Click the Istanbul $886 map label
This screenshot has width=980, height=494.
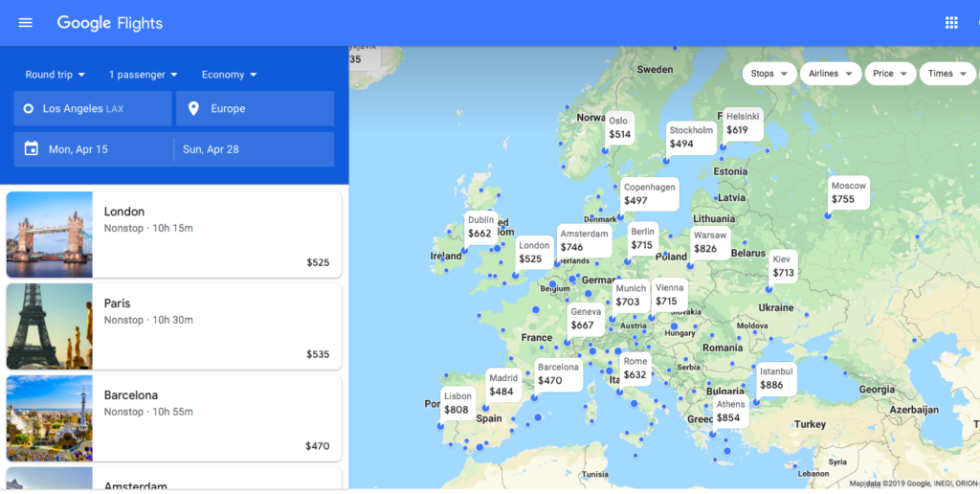pyautogui.click(x=776, y=379)
